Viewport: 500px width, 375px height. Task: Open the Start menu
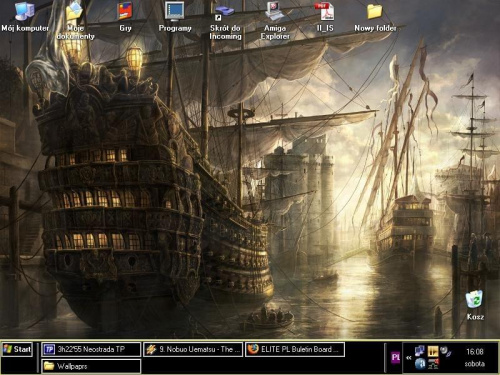pyautogui.click(x=17, y=349)
